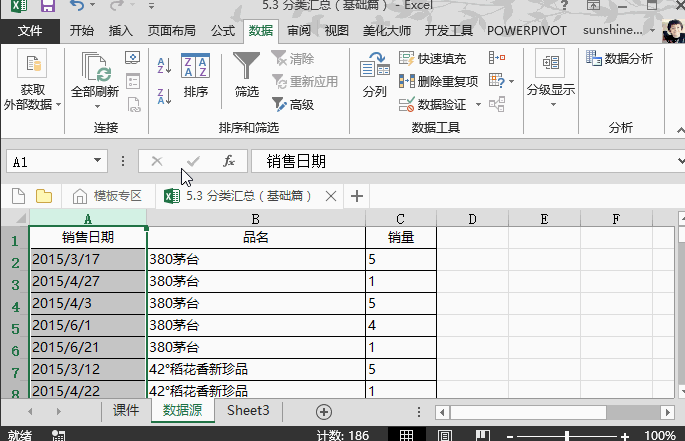
Task: Open the Customize Quick Access Toolbar dropdown
Action: tap(151, 6)
